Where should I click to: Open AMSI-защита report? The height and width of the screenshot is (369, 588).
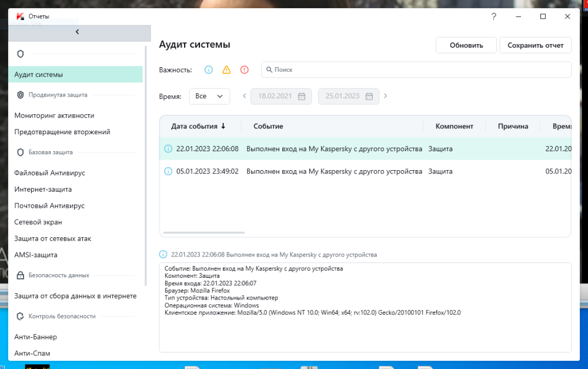coord(36,255)
